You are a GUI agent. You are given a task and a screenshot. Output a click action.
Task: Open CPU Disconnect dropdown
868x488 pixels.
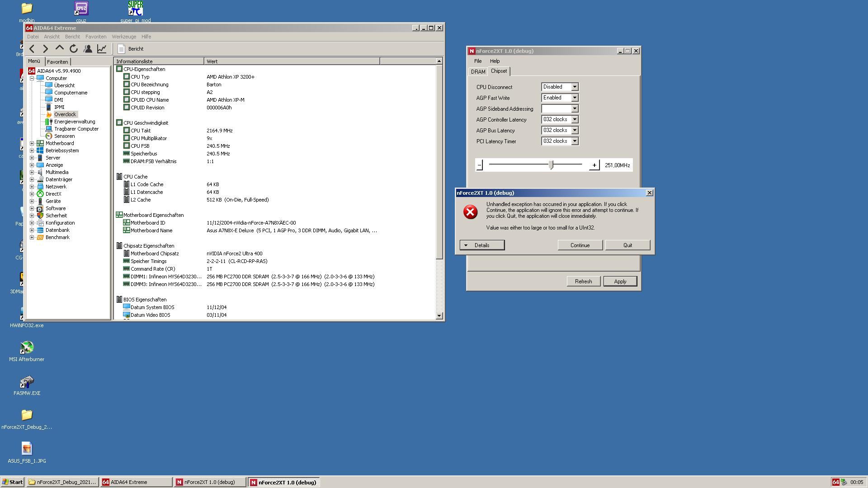pyautogui.click(x=575, y=87)
